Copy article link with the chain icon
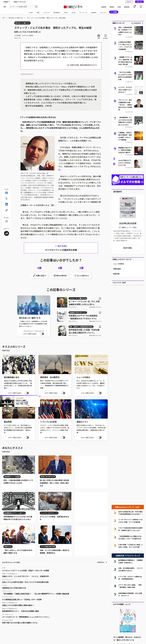This screenshot has height=644, width=146. pos(7,210)
